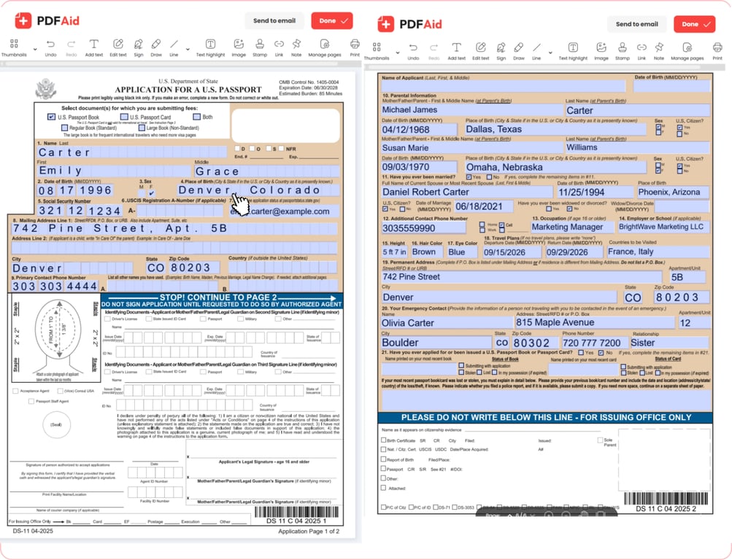Select Edit text tool in right panel

(x=480, y=51)
